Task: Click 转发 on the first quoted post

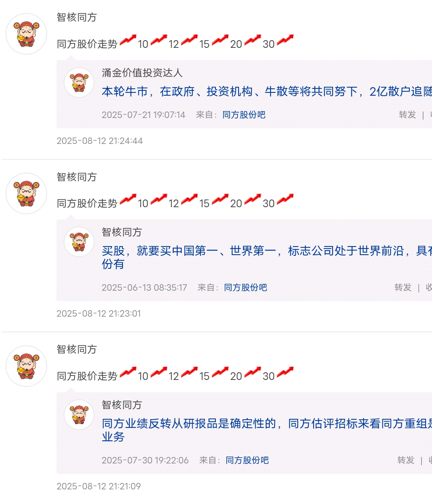Action: 407,115
